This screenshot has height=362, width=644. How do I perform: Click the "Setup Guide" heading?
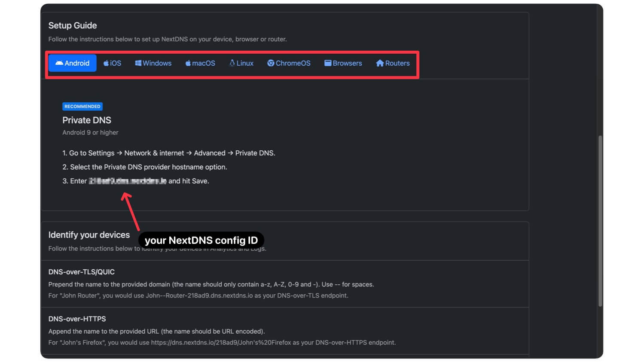[73, 25]
